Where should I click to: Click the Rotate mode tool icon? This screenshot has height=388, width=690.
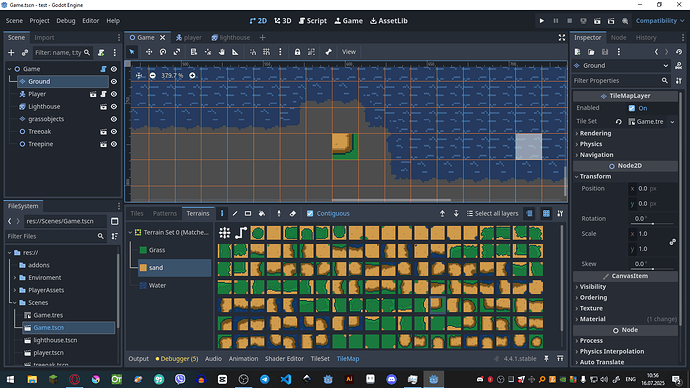pos(163,52)
